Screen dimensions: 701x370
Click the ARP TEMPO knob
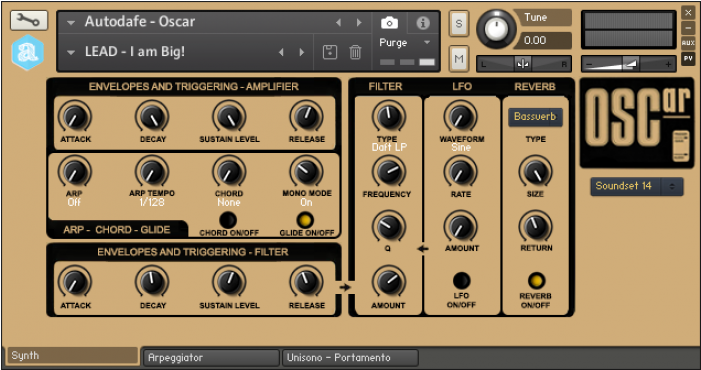pyautogui.click(x=152, y=172)
